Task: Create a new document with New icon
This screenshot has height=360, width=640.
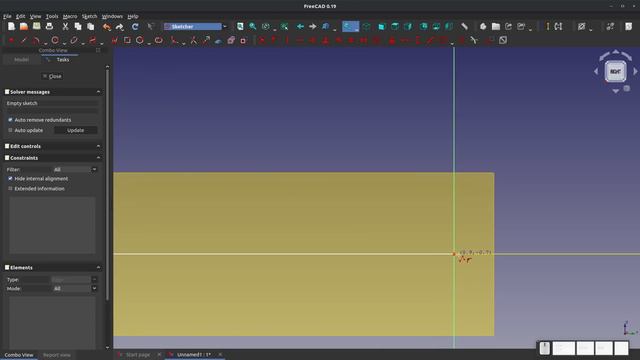Action: (x=11, y=27)
